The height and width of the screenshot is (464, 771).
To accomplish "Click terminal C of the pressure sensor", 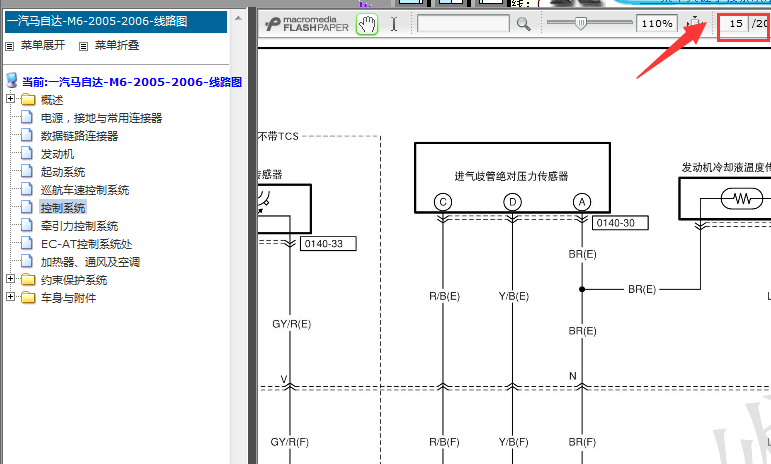I will click(x=443, y=202).
